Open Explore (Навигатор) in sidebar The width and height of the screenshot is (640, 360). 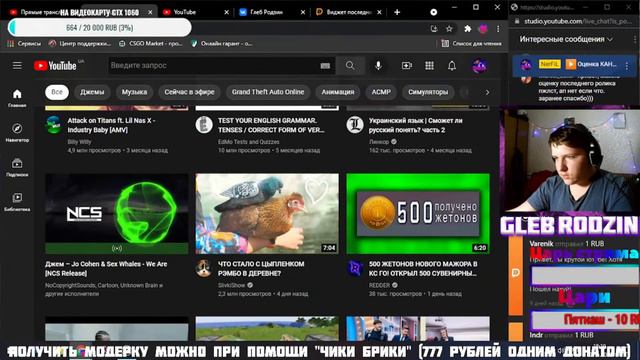click(17, 133)
